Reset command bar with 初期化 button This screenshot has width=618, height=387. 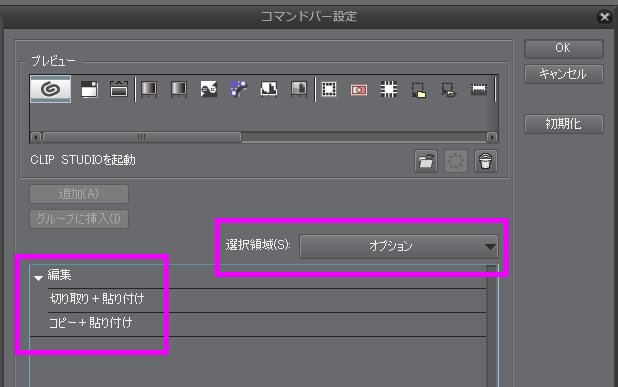coord(564,124)
